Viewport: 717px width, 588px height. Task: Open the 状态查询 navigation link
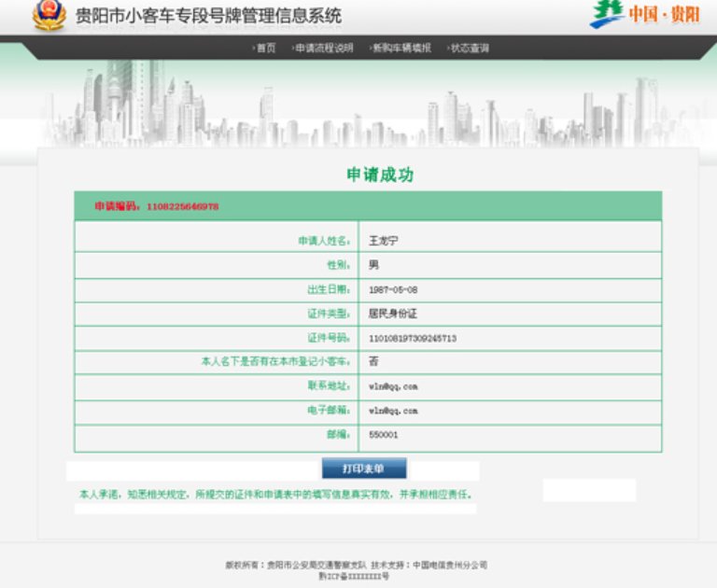pos(469,48)
